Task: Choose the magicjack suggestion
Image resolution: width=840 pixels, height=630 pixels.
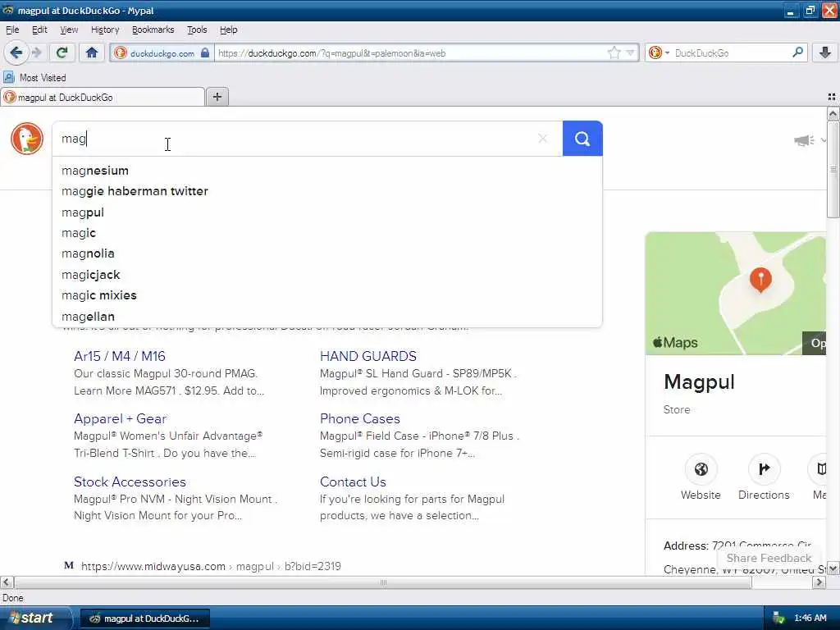Action: click(326, 274)
